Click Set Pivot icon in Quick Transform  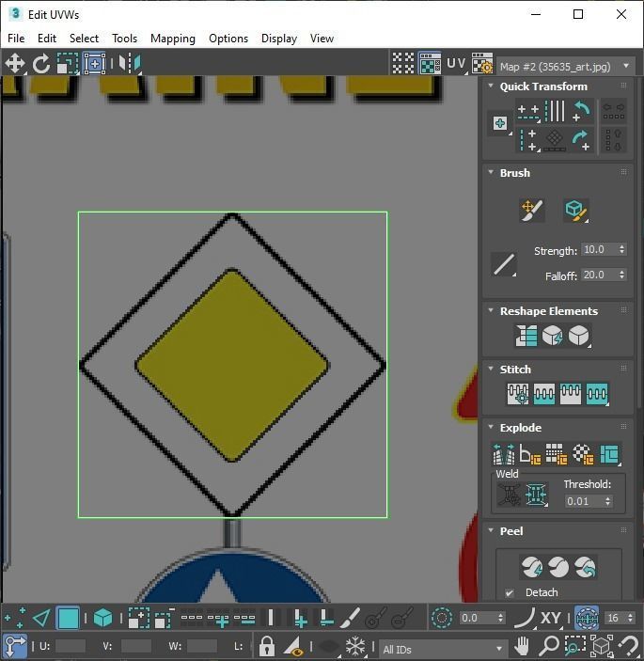tap(500, 124)
